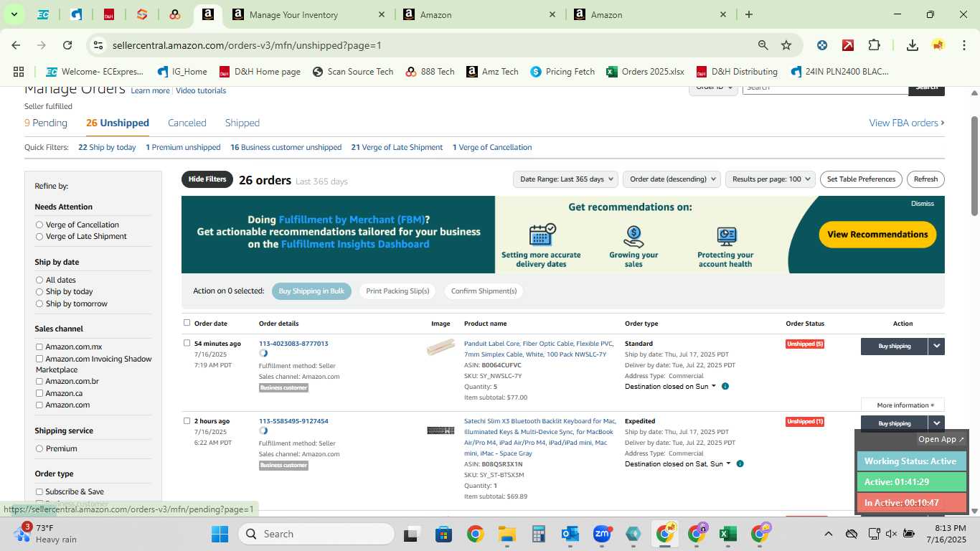980x551 pixels.
Task: Click the View Recommendations button
Action: (877, 235)
